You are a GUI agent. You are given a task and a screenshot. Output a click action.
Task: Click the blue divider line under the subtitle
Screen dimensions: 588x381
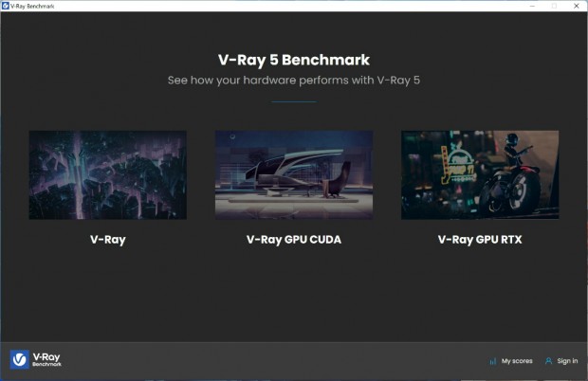pyautogui.click(x=294, y=101)
